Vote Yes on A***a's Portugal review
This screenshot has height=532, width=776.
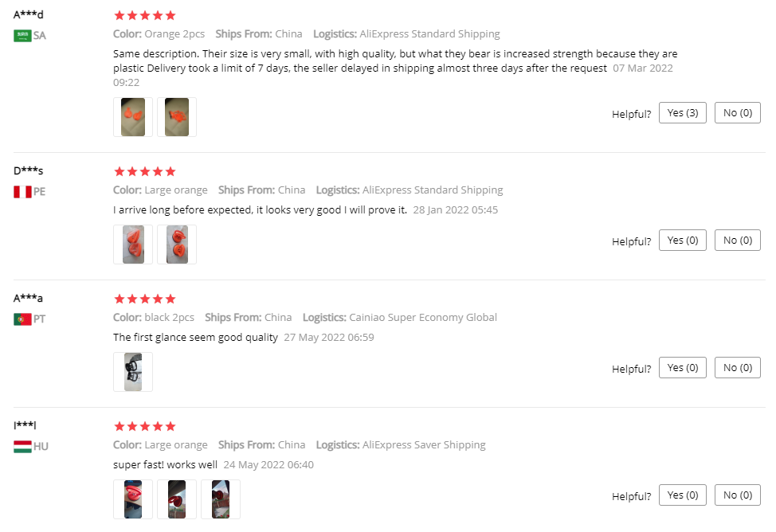coord(682,368)
